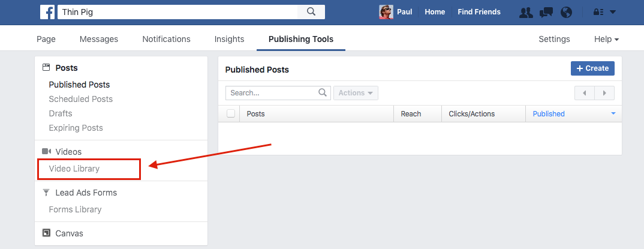
Task: Tick the select all posts checkbox
Action: [231, 114]
